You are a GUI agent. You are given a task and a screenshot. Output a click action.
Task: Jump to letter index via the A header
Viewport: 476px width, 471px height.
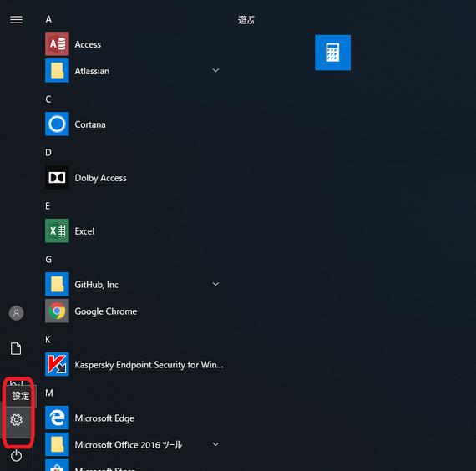(48, 19)
